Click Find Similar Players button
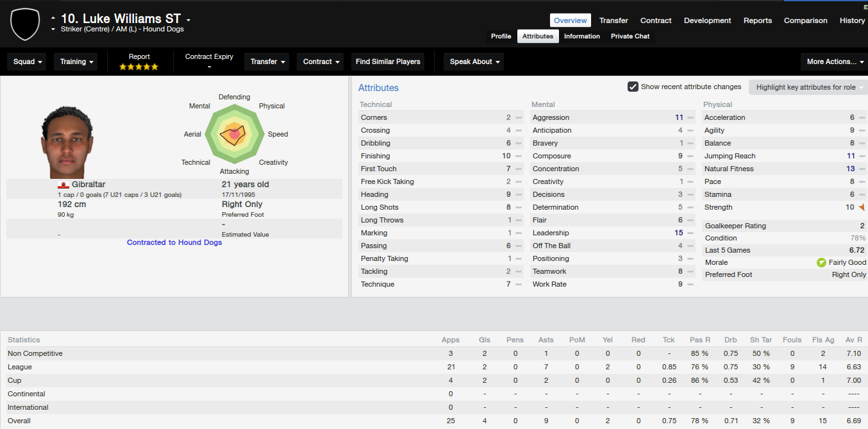Viewport: 868px width, 429px height. [x=388, y=62]
